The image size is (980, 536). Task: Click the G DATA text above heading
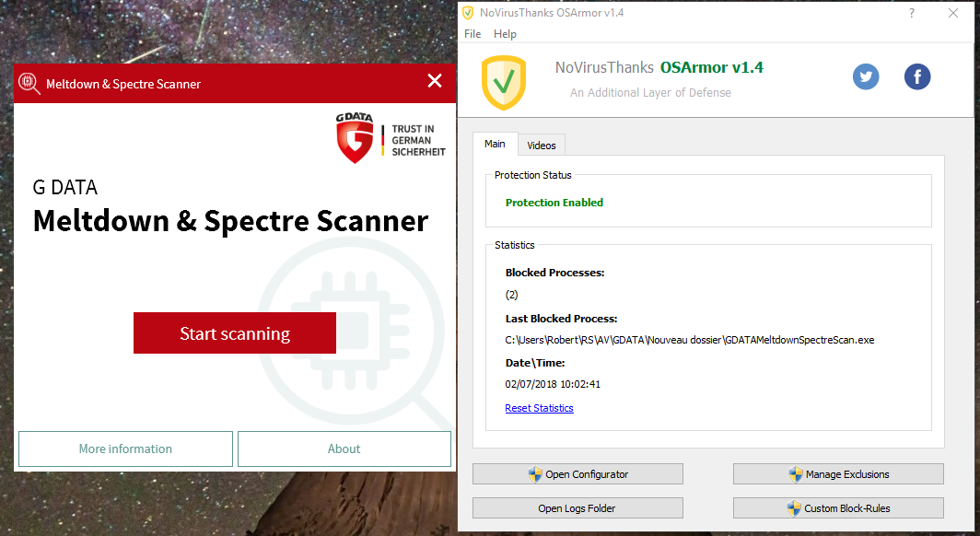pos(65,187)
